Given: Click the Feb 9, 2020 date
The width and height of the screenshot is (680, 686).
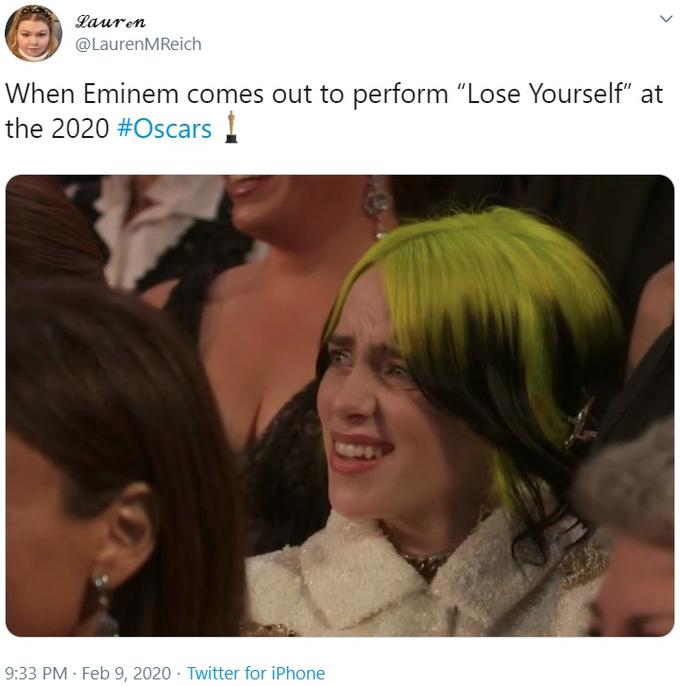Looking at the screenshot, I should [x=126, y=673].
